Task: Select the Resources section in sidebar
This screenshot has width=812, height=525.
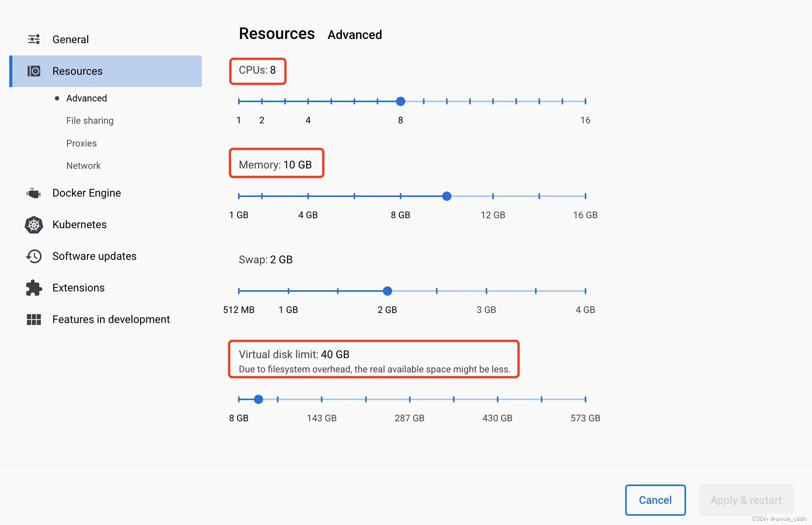Action: 106,71
